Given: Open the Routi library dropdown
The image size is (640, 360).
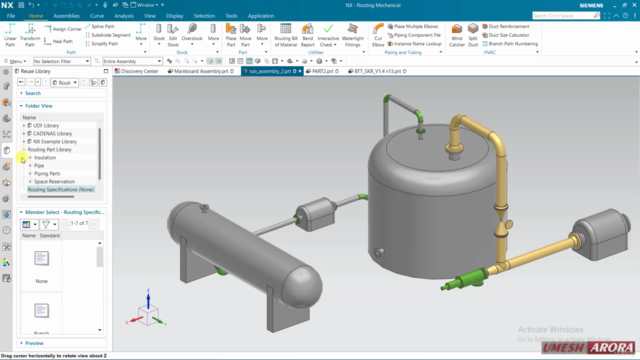Looking at the screenshot, I should [64, 82].
